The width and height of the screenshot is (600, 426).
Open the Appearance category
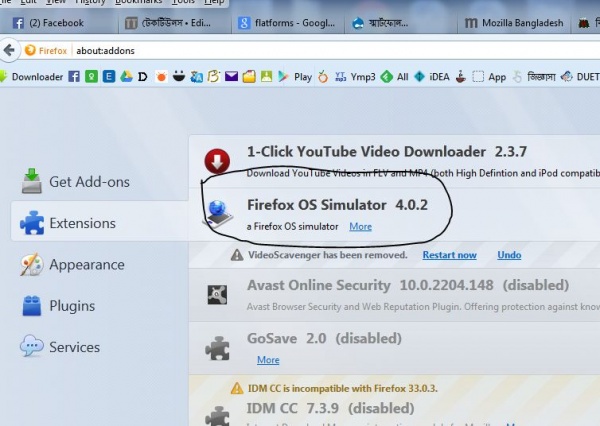point(73,264)
